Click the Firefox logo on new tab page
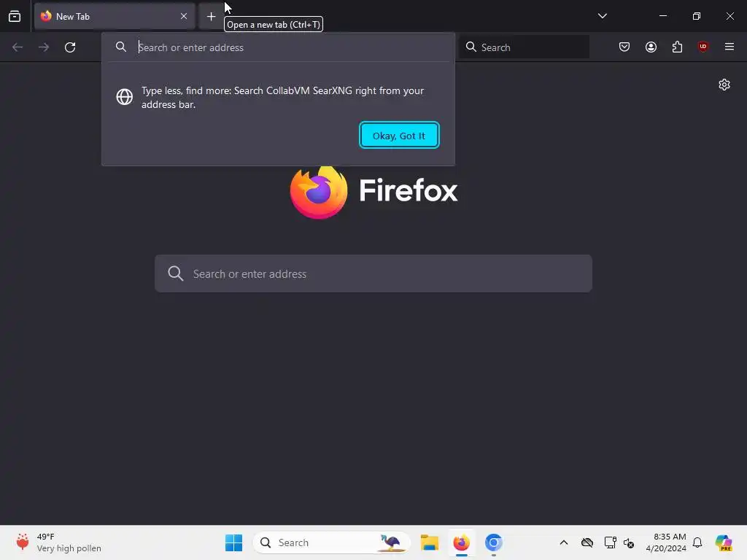 pyautogui.click(x=374, y=192)
